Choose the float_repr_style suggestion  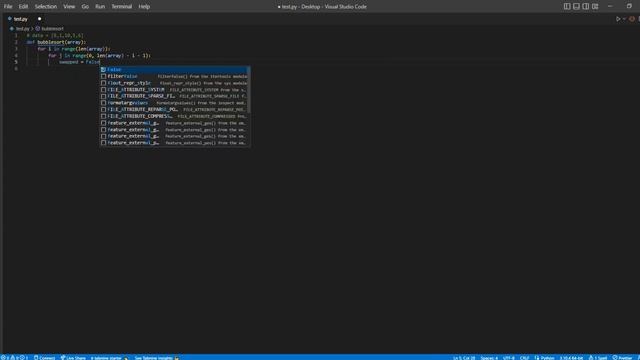click(x=174, y=83)
